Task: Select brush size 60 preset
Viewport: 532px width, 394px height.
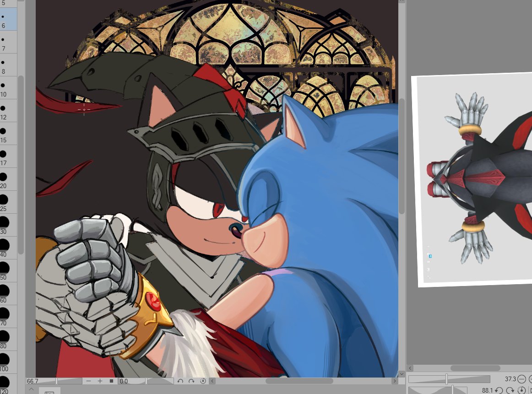Action: click(8, 294)
